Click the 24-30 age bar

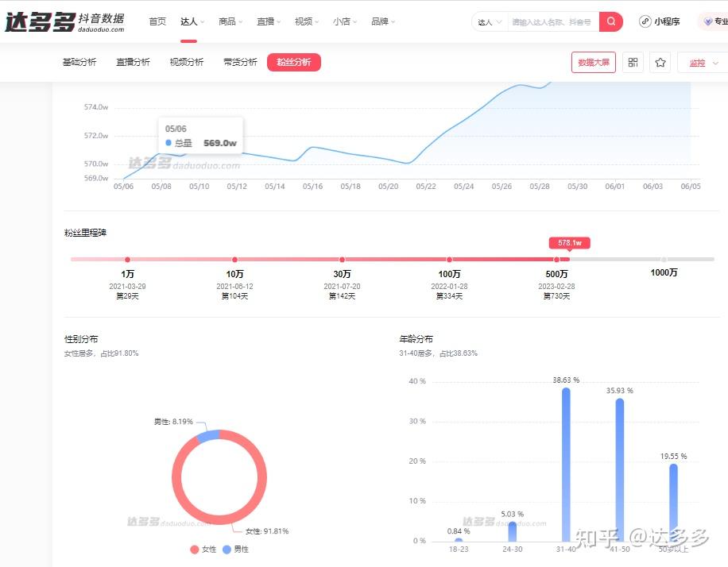click(x=512, y=532)
